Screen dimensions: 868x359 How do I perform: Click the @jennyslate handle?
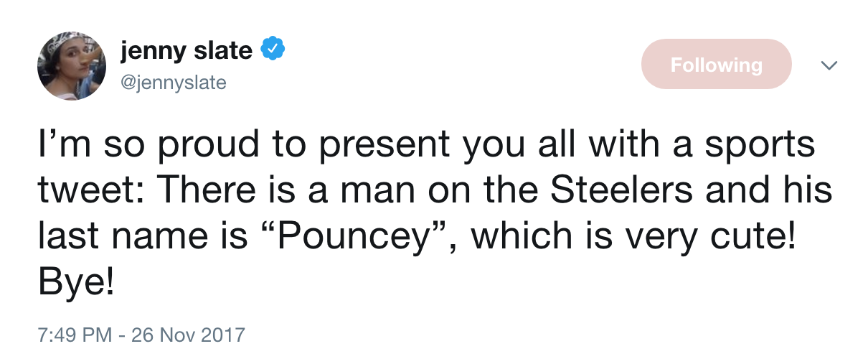tap(173, 83)
